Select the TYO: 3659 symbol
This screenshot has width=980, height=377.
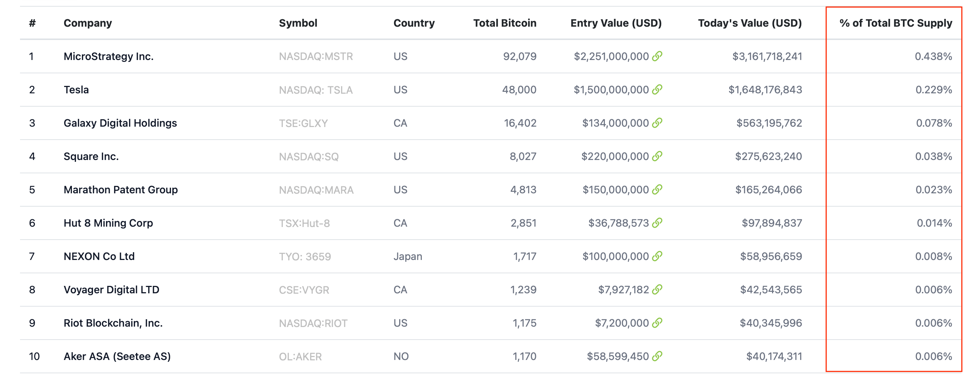305,257
